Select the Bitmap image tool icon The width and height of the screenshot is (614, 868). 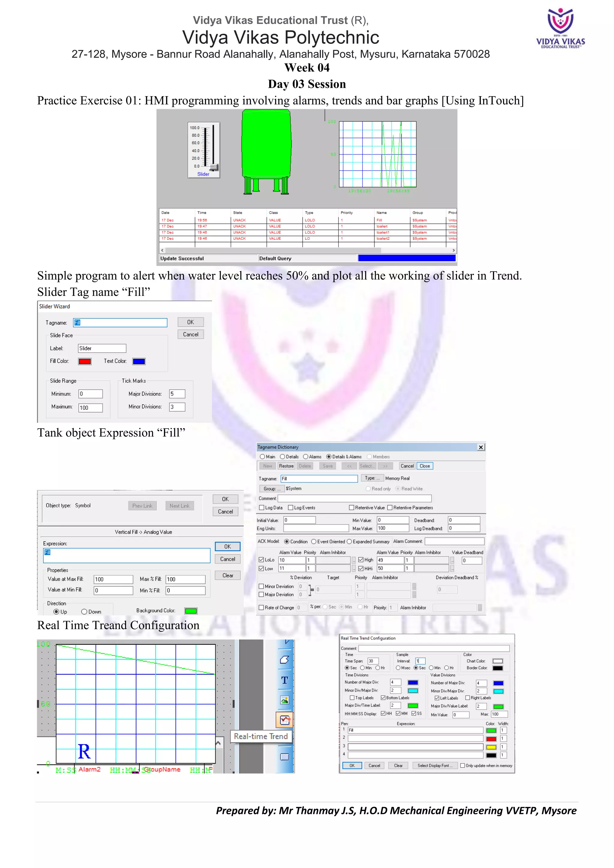click(x=284, y=700)
